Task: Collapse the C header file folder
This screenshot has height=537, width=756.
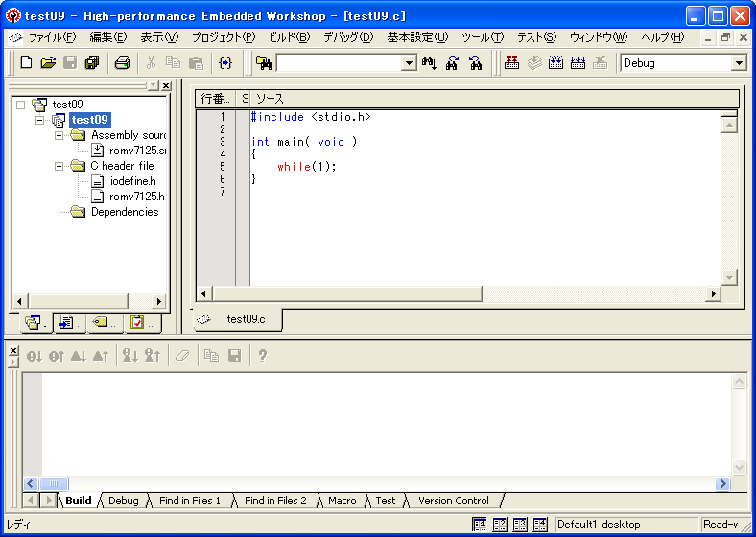Action: 59,166
